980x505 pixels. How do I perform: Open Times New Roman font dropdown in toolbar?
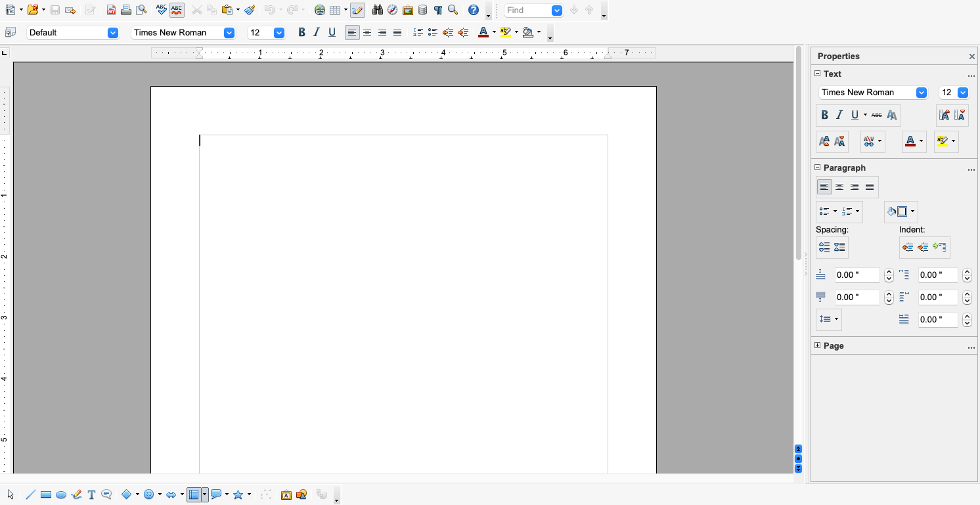pos(229,32)
